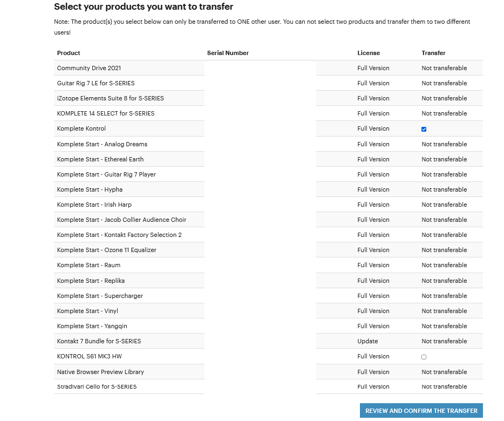The width and height of the screenshot is (504, 421).
Task: Click Full Version license for Community Drive 2021
Action: click(373, 68)
